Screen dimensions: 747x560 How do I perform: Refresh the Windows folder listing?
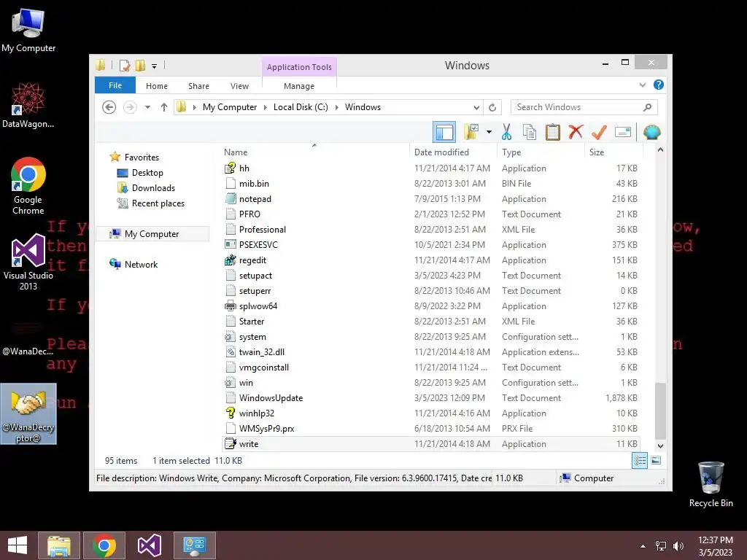coord(492,107)
